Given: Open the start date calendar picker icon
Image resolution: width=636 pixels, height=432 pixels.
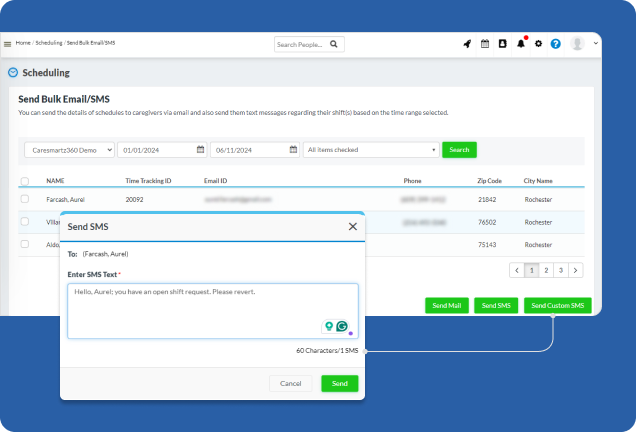Looking at the screenshot, I should pyautogui.click(x=201, y=150).
